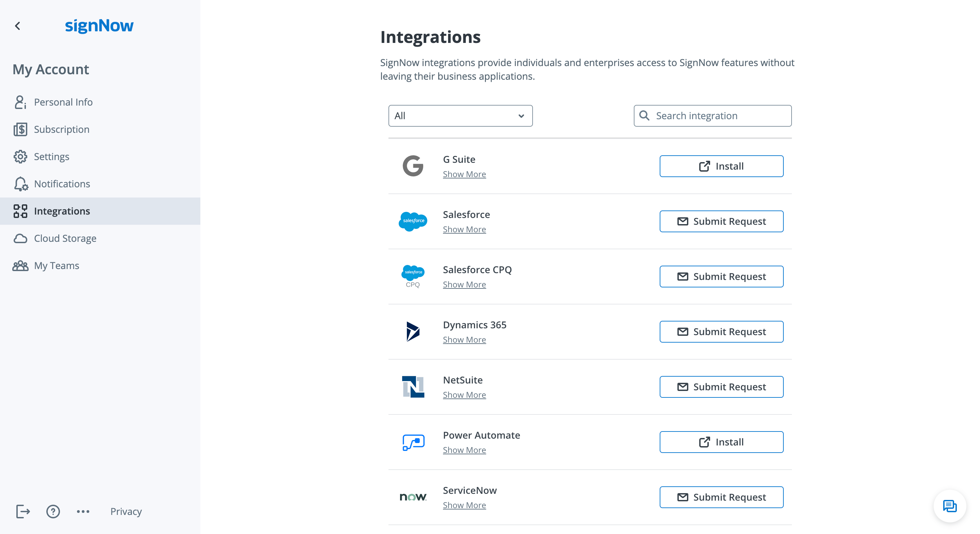Expand Show More under G Suite
Image resolution: width=980 pixels, height=534 pixels.
[464, 174]
